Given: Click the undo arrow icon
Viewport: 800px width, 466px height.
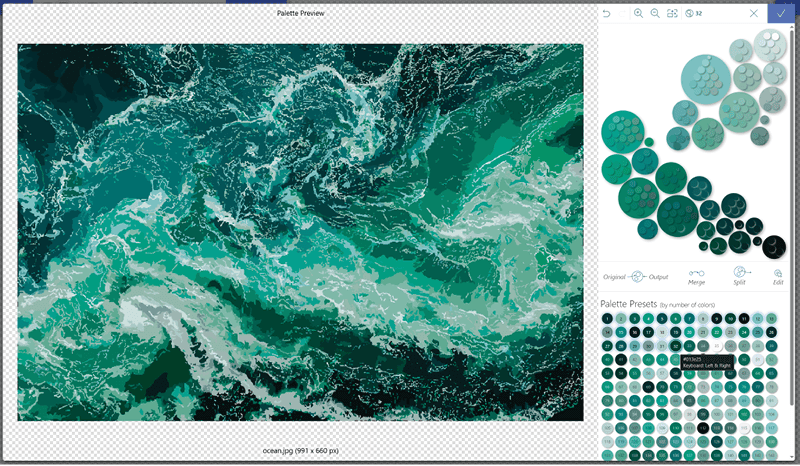Looking at the screenshot, I should pyautogui.click(x=607, y=13).
